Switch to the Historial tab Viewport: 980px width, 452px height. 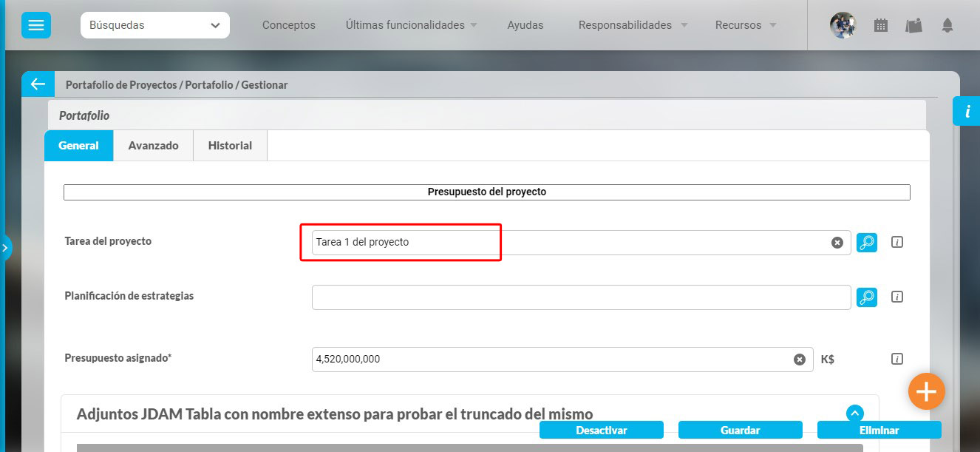[x=230, y=146]
